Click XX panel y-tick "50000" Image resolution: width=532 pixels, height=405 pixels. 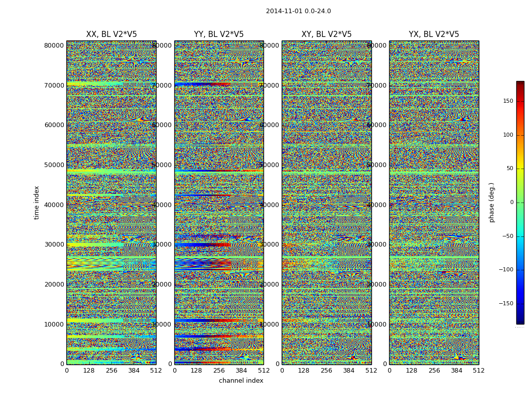click(x=54, y=165)
